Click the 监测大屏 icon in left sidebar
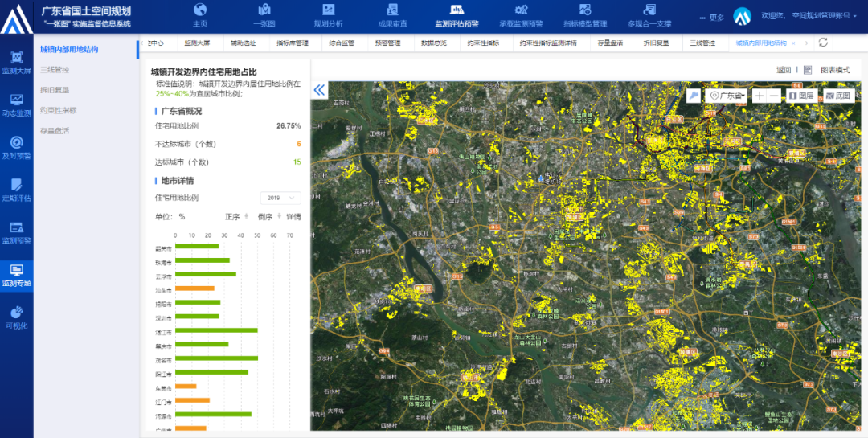Viewport: 868px width, 438px height. point(17,58)
